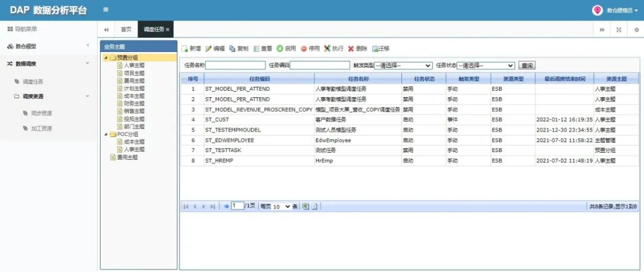Close the 调度任务 tab

pos(168,30)
